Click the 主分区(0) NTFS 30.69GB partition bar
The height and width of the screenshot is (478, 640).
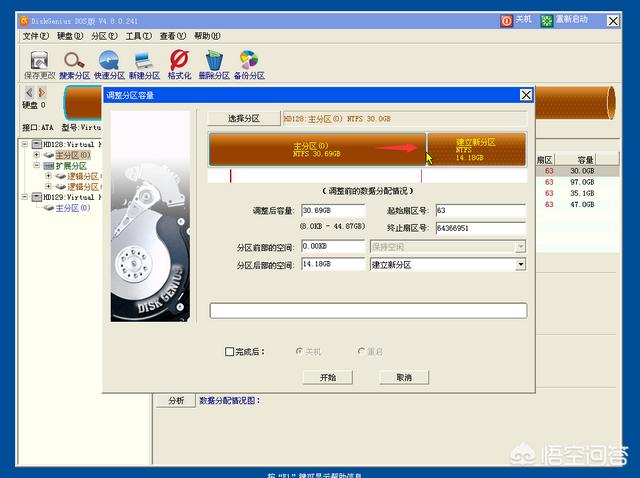click(317, 149)
